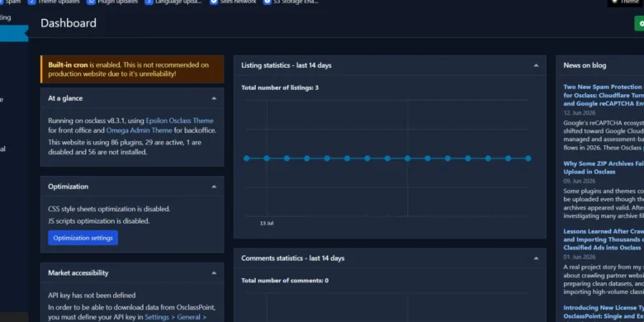
Task: Click the 13 Jul data point on chart
Action: 267,159
